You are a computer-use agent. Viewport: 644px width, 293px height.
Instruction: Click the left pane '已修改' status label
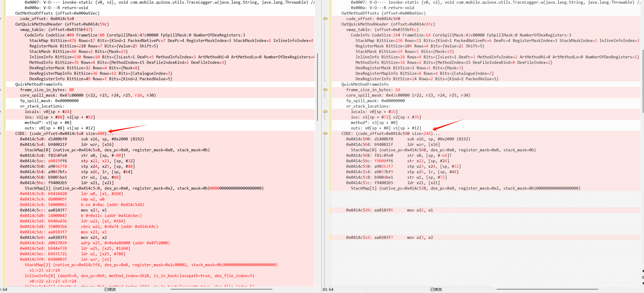[x=110, y=289]
